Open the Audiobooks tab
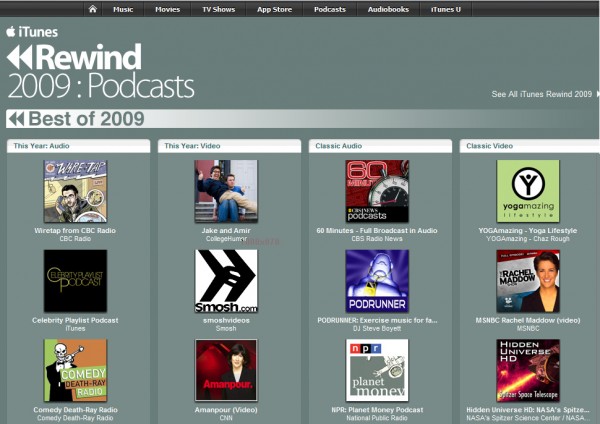Viewport: 600px width, 424px height. point(388,9)
